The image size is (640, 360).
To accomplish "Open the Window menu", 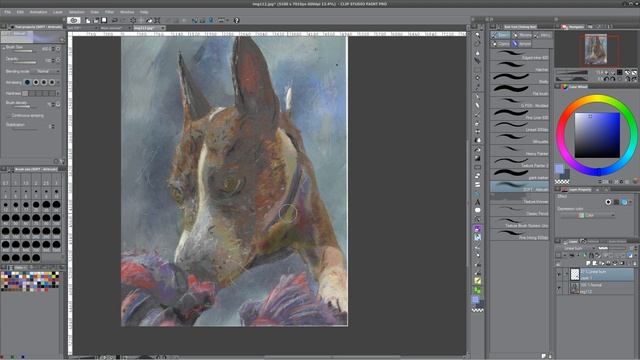I will [127, 12].
